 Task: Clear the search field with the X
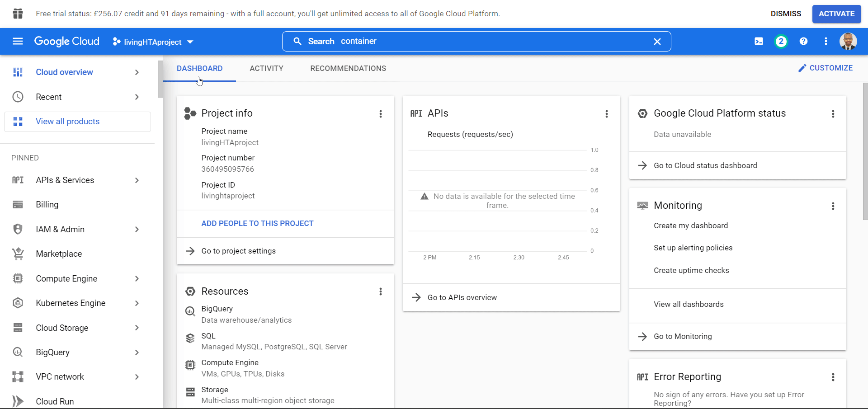(x=657, y=41)
